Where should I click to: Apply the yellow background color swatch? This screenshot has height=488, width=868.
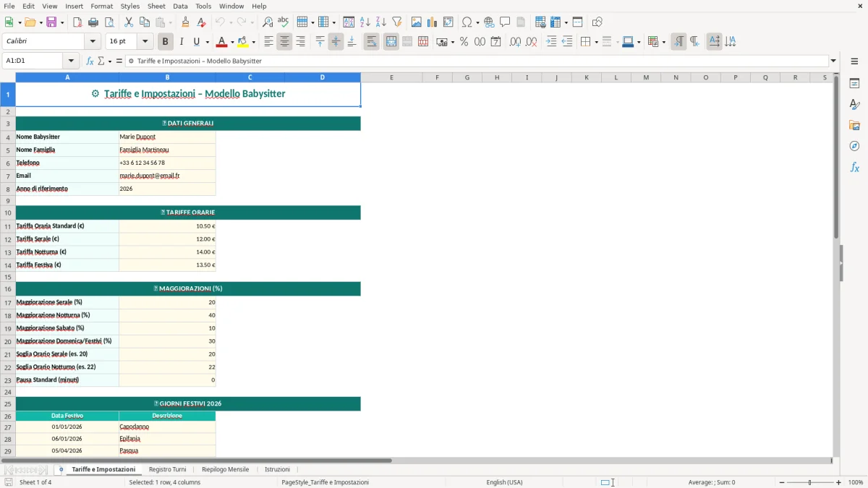point(243,42)
